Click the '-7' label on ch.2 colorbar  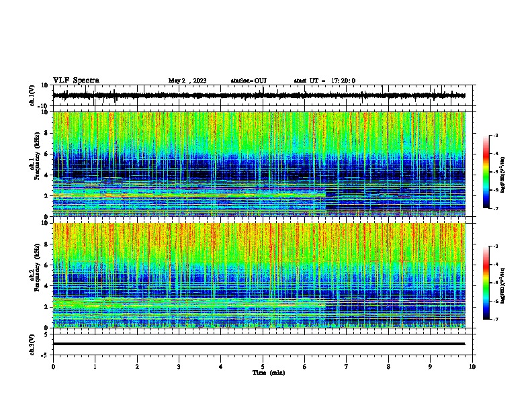pyautogui.click(x=495, y=320)
